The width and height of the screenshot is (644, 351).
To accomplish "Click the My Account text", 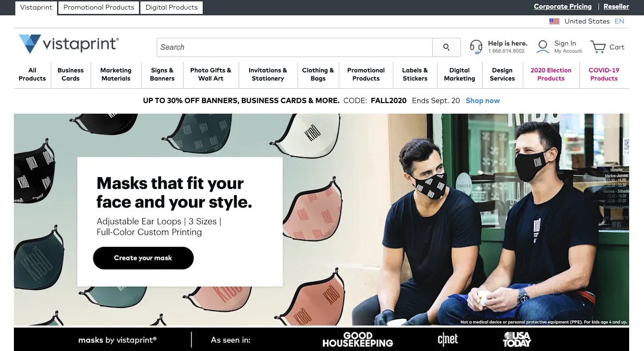I will click(x=568, y=51).
